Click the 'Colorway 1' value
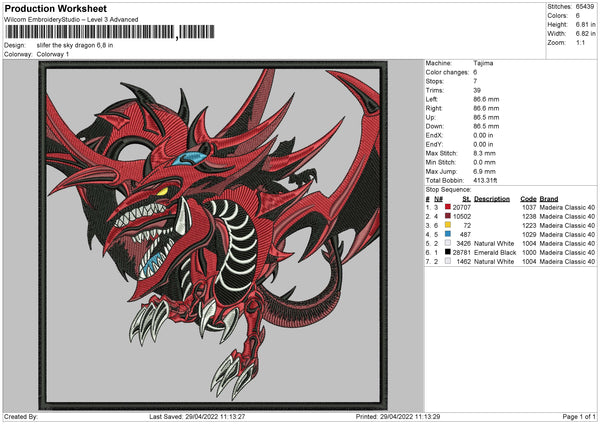Image resolution: width=600 pixels, height=424 pixels. [x=53, y=54]
